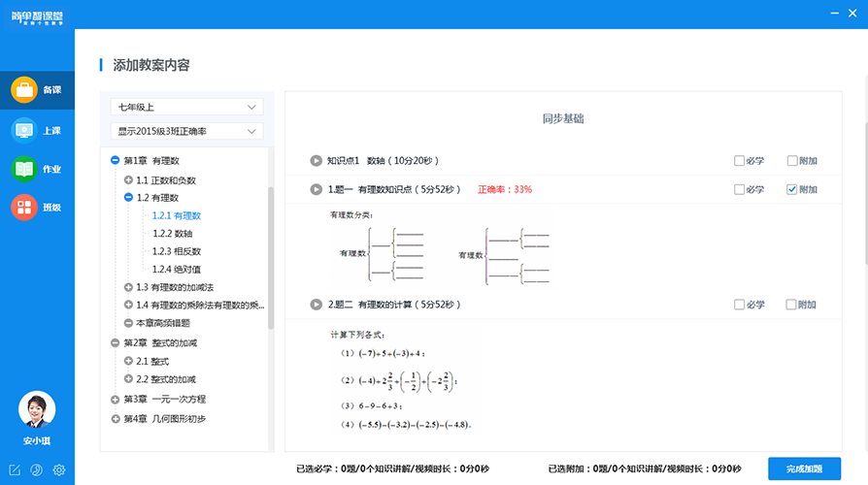Expand 2.1 整式 node

[128, 361]
